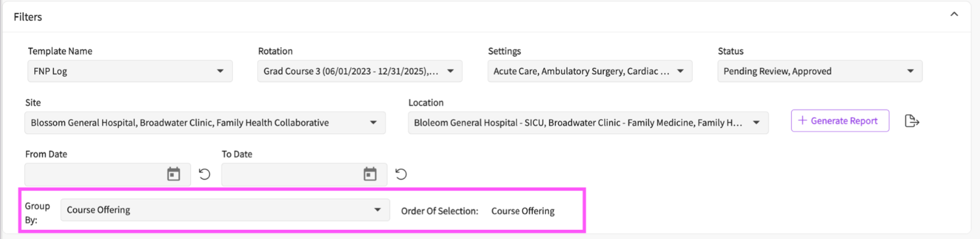Click the Generate Report button

840,121
